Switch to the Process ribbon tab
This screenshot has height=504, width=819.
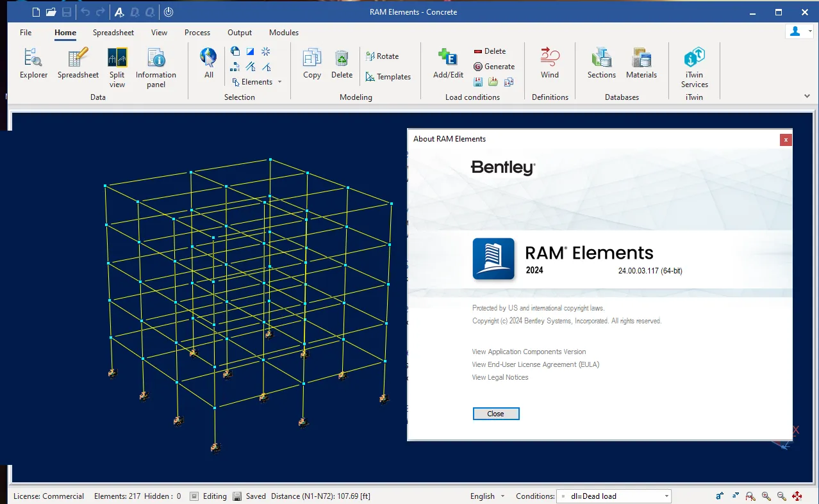(197, 33)
